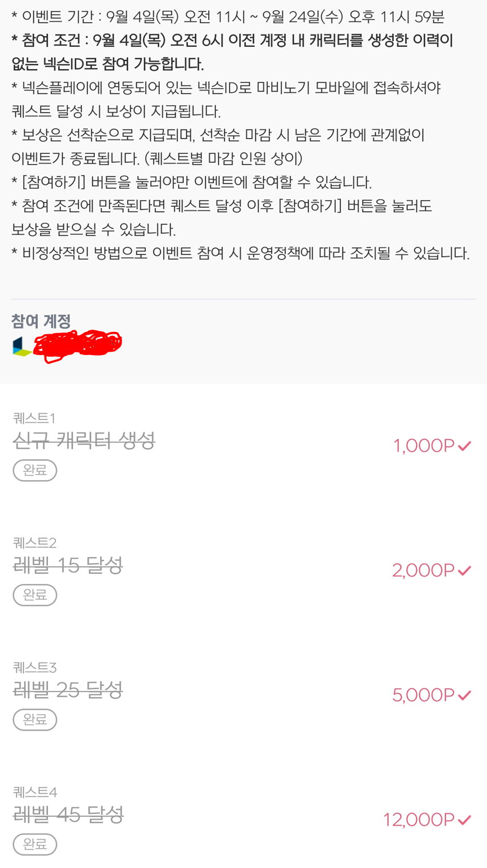The height and width of the screenshot is (868, 487).
Task: Open the 레벨 25 달성 quest
Action: 68,689
